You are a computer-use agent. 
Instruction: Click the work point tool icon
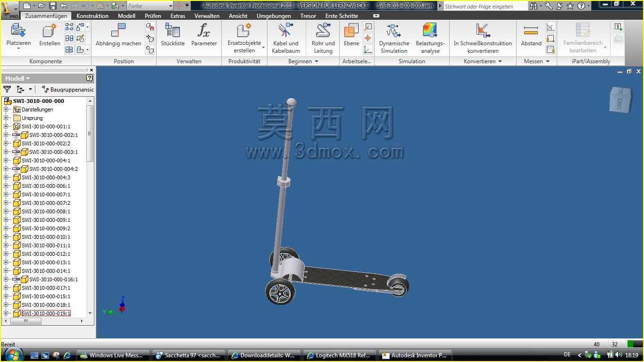point(368,38)
